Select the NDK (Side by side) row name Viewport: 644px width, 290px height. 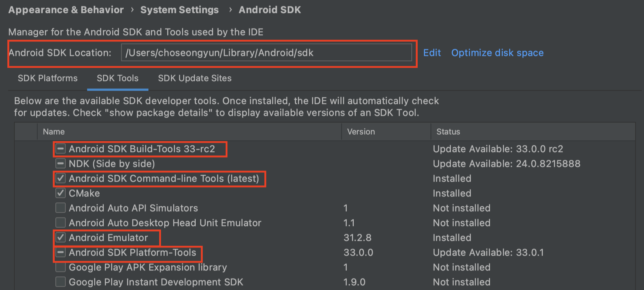point(112,164)
